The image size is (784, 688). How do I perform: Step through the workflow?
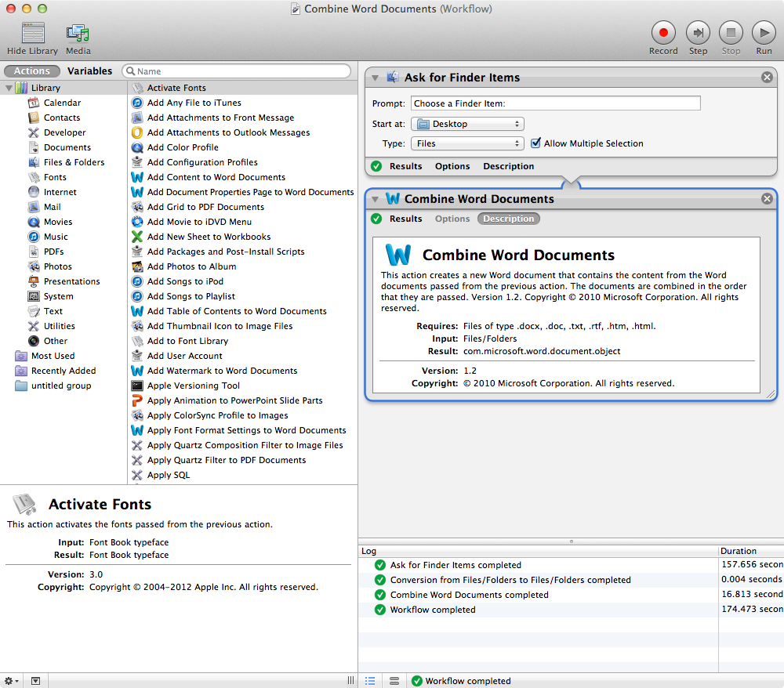(x=698, y=38)
